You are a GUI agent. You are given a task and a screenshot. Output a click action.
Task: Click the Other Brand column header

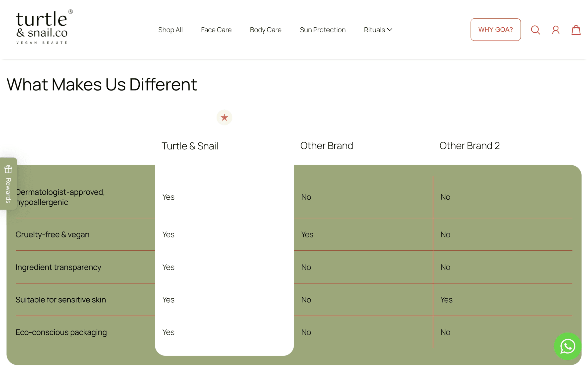[x=326, y=146]
